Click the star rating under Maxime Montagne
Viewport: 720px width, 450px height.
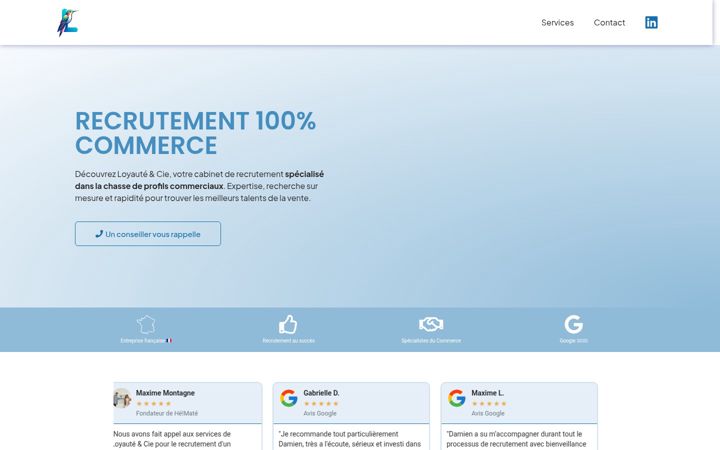[x=153, y=404]
